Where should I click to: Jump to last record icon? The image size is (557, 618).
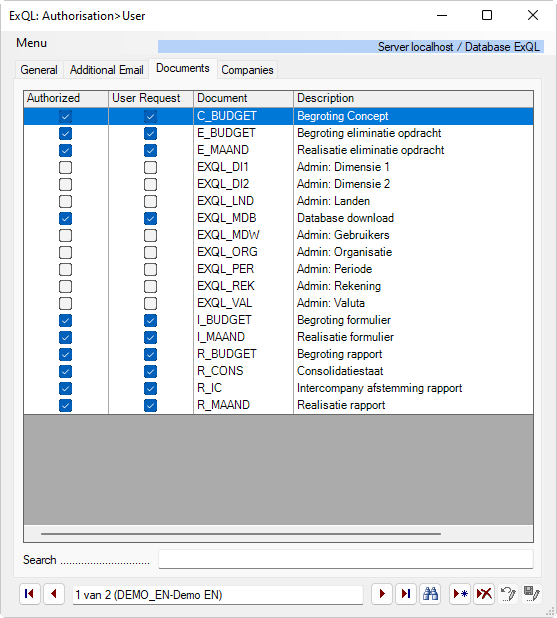coord(406,594)
